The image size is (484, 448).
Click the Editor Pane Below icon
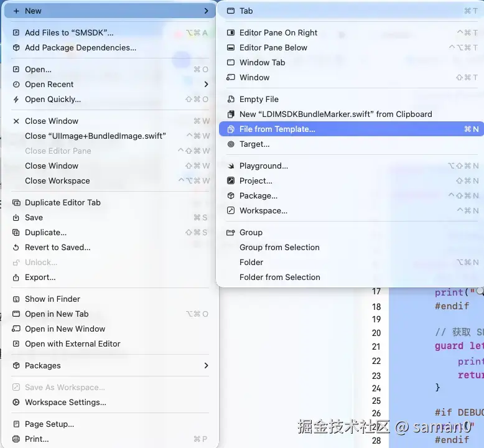coord(231,47)
